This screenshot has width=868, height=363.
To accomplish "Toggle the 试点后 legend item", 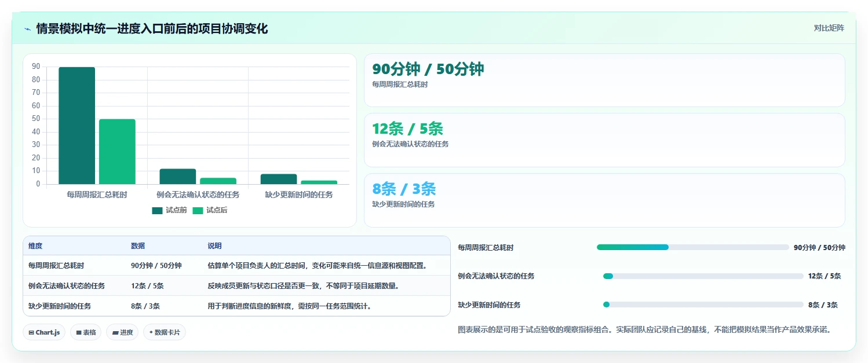I will pos(210,210).
